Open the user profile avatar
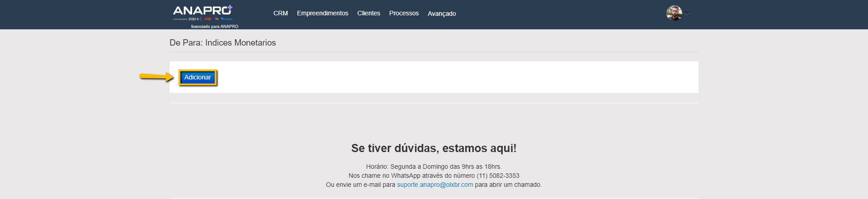 (674, 13)
